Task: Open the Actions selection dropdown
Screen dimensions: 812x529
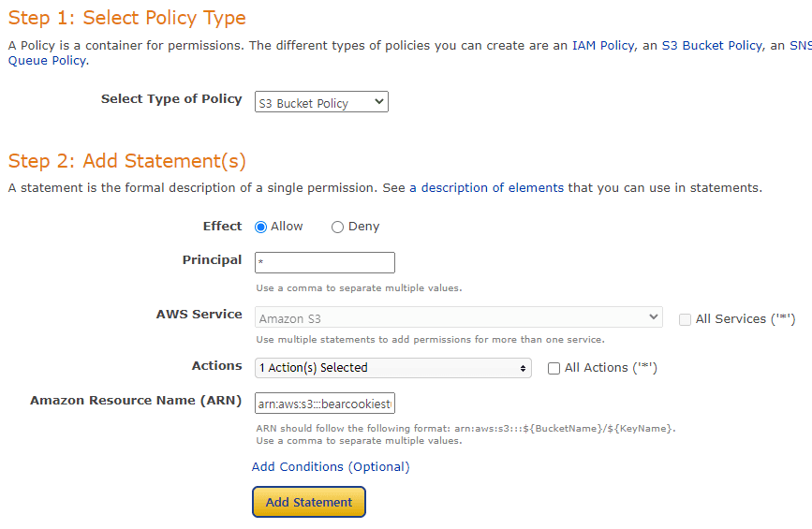Action: tap(393, 368)
